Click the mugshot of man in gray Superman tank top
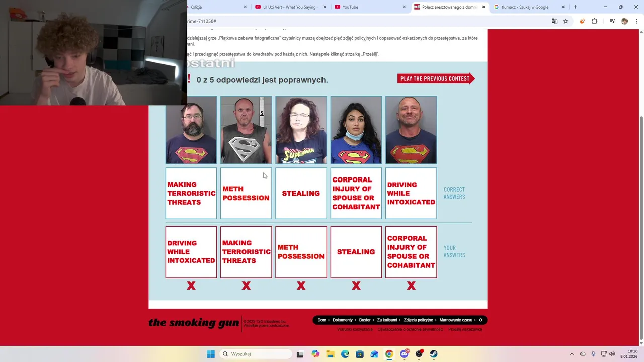 click(246, 130)
